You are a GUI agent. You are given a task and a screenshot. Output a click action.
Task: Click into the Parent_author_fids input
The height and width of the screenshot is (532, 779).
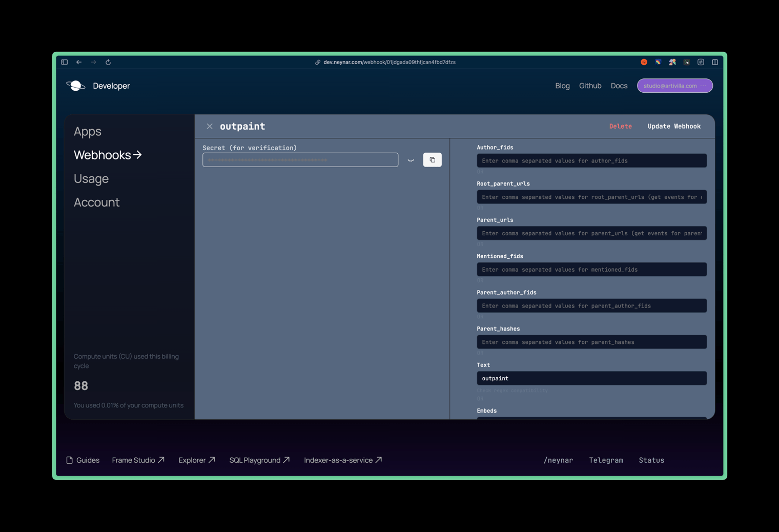tap(592, 306)
